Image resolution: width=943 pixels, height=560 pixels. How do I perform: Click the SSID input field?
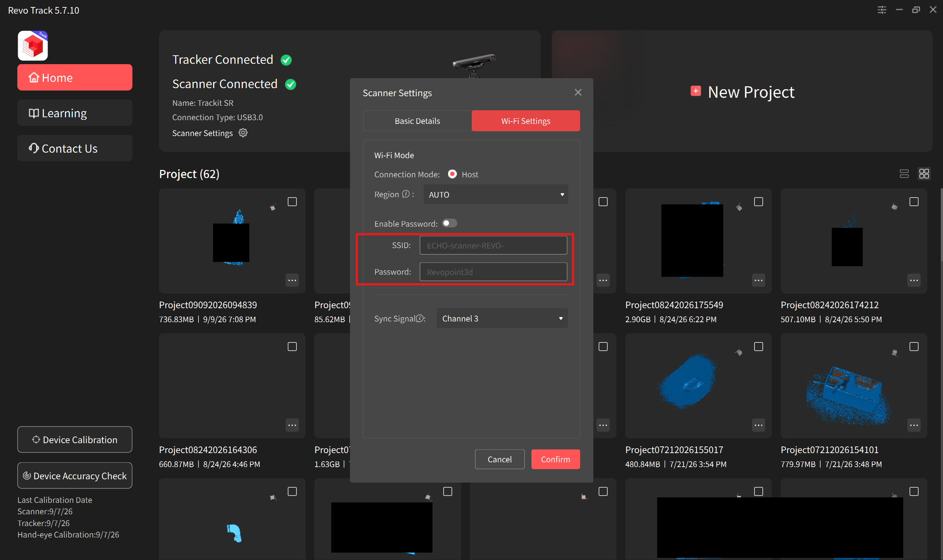[493, 245]
